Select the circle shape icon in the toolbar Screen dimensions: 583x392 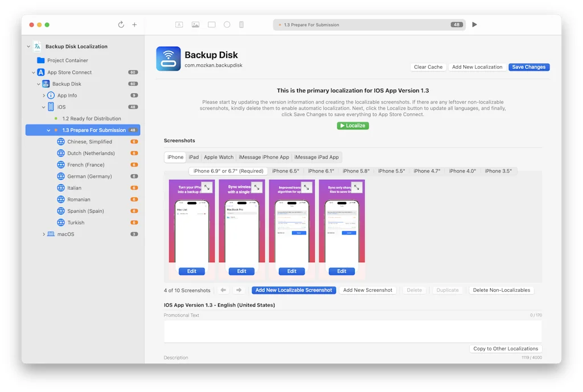pos(227,24)
